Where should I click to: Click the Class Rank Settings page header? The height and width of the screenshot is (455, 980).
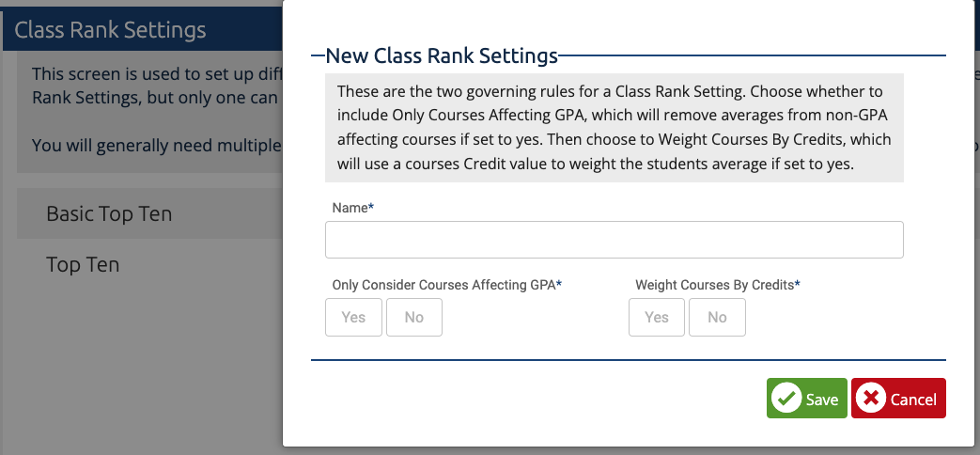(110, 29)
